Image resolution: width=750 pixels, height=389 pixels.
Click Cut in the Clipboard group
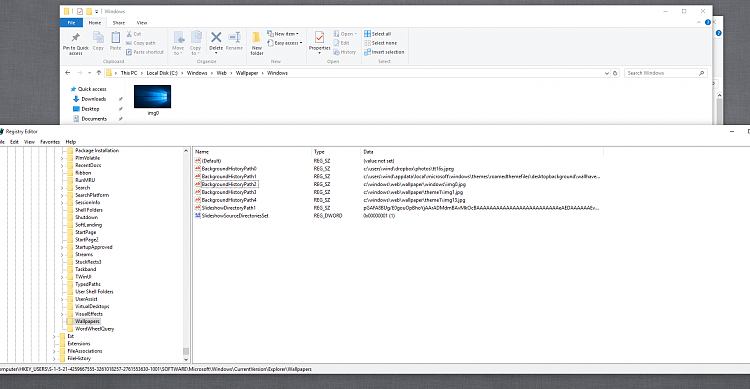133,34
